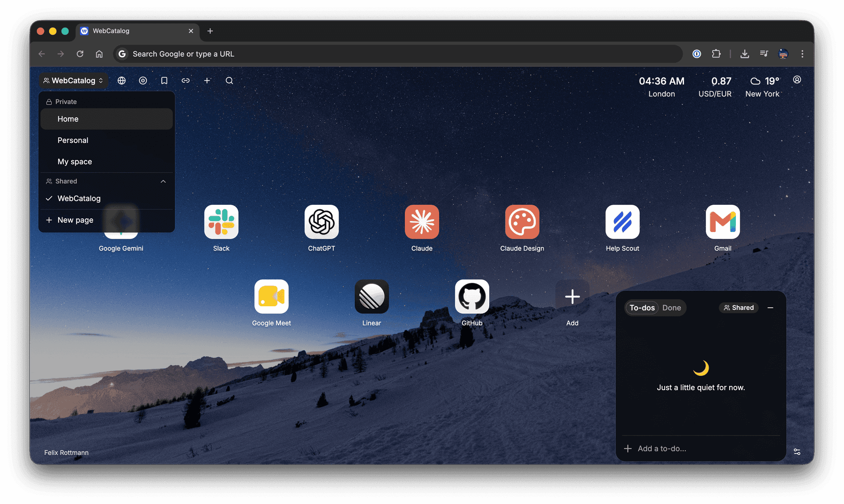
Task: Open the account profile icon top right
Action: pyautogui.click(x=797, y=80)
